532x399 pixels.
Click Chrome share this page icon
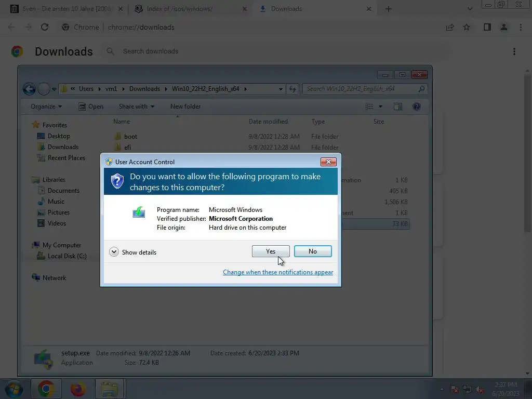pos(450,27)
